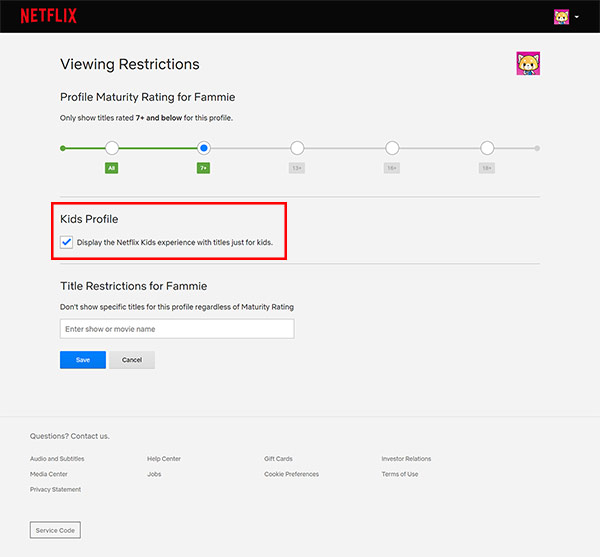This screenshot has width=600, height=557.
Task: Click the green All rating label
Action: click(x=111, y=168)
